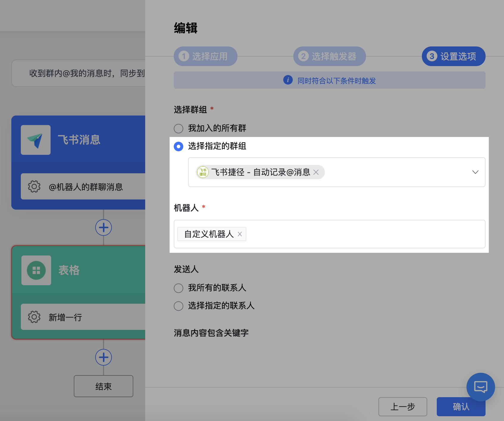
Task: Open the @机器人的群聊消息 trigger row
Action: point(83,186)
